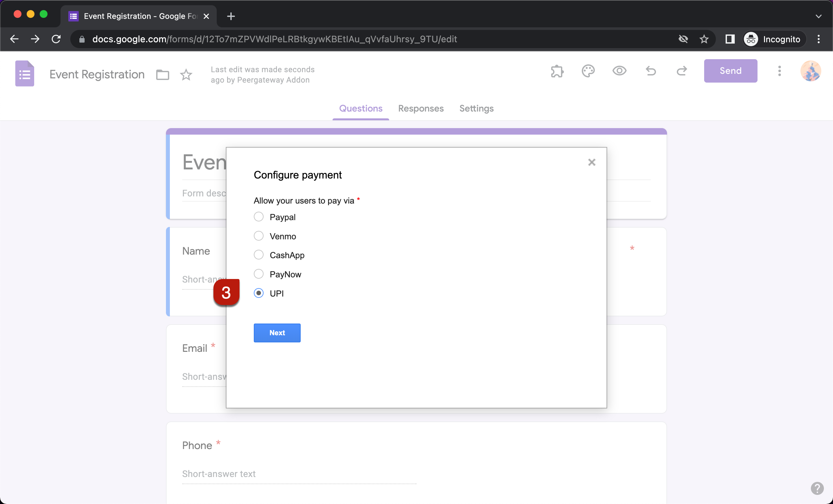The width and height of the screenshot is (833, 504).
Task: Star the Event Registration form
Action: point(186,75)
